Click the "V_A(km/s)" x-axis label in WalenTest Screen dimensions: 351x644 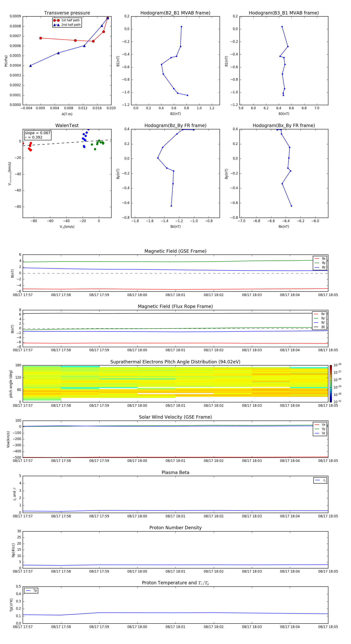click(67, 227)
